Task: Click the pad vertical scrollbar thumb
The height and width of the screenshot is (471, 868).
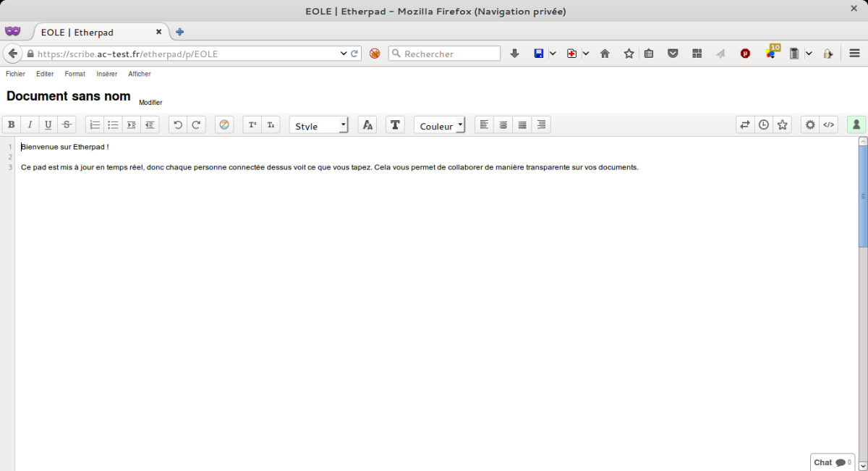Action: coord(863,195)
